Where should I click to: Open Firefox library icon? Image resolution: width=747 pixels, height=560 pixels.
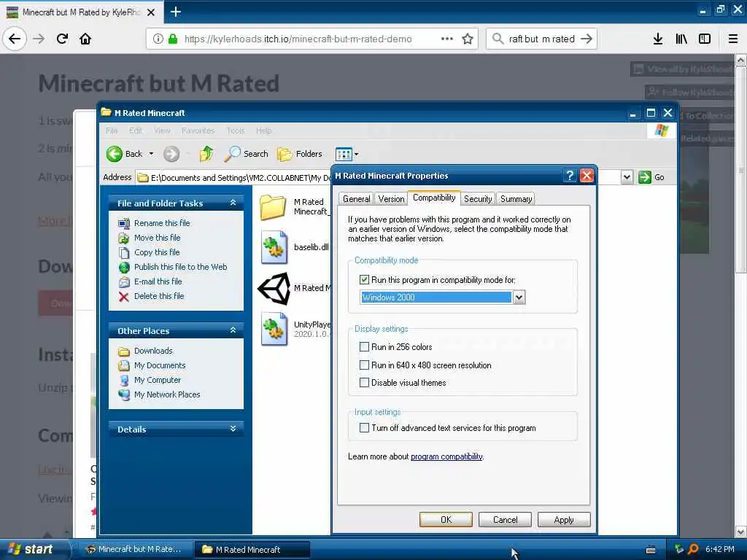pyautogui.click(x=681, y=39)
